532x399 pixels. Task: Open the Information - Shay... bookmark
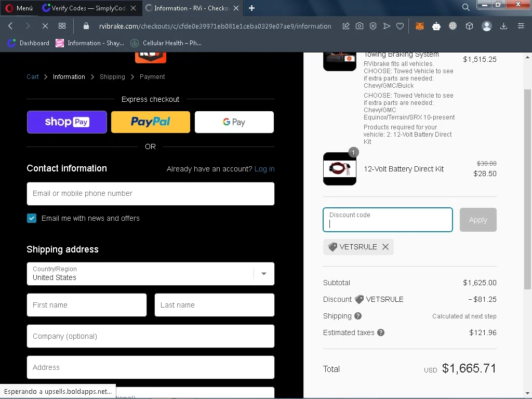pyautogui.click(x=90, y=43)
